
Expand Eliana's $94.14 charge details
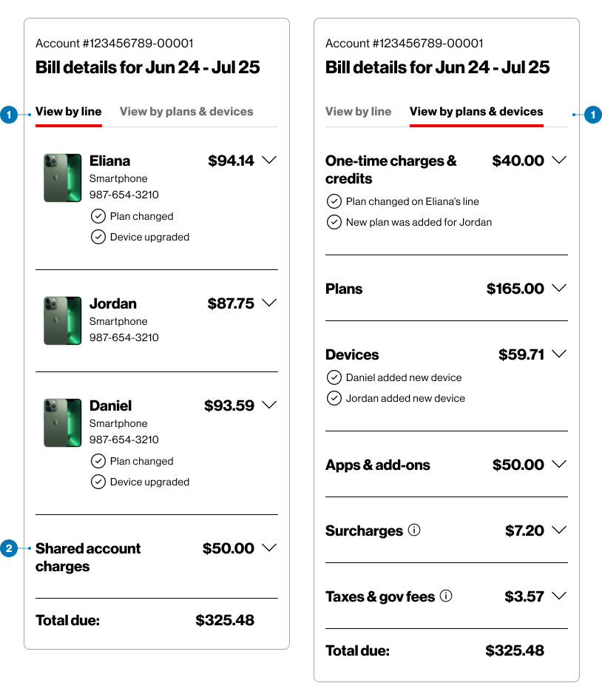coord(269,160)
